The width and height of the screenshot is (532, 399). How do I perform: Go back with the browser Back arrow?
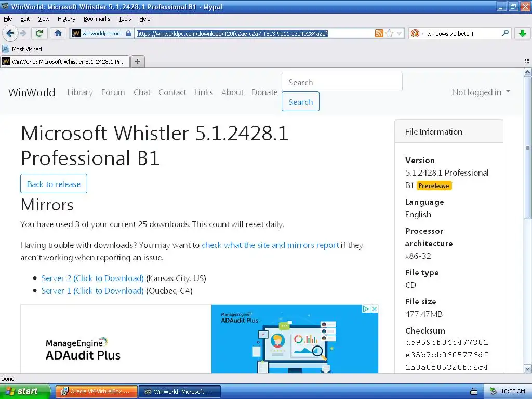pyautogui.click(x=10, y=33)
